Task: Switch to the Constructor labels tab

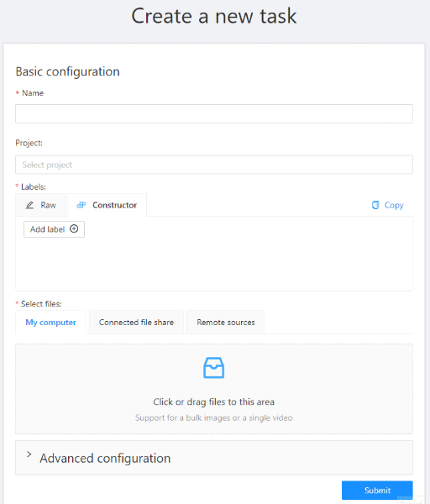Action: (107, 205)
